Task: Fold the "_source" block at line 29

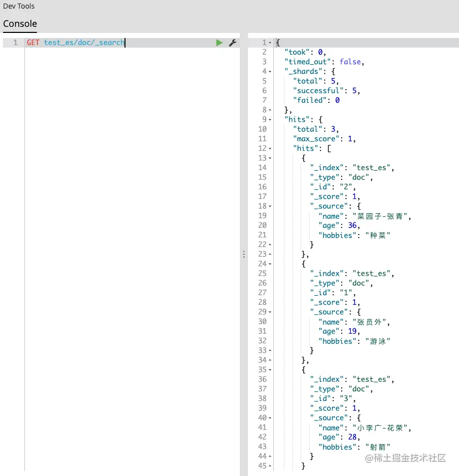Action: 270,312
